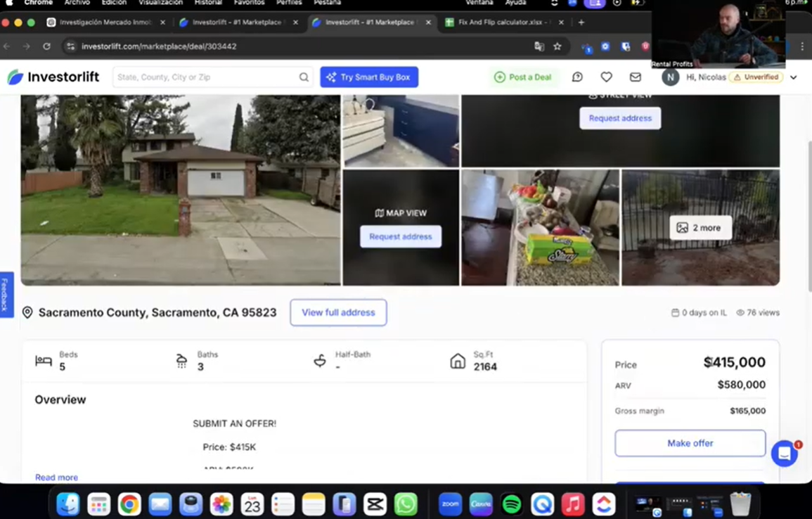Click the Try Smart Buy Box button
The height and width of the screenshot is (519, 812).
[x=369, y=77]
